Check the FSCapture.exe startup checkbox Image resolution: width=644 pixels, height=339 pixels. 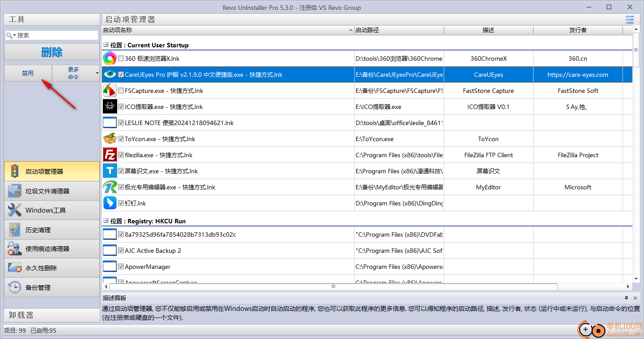(x=121, y=91)
